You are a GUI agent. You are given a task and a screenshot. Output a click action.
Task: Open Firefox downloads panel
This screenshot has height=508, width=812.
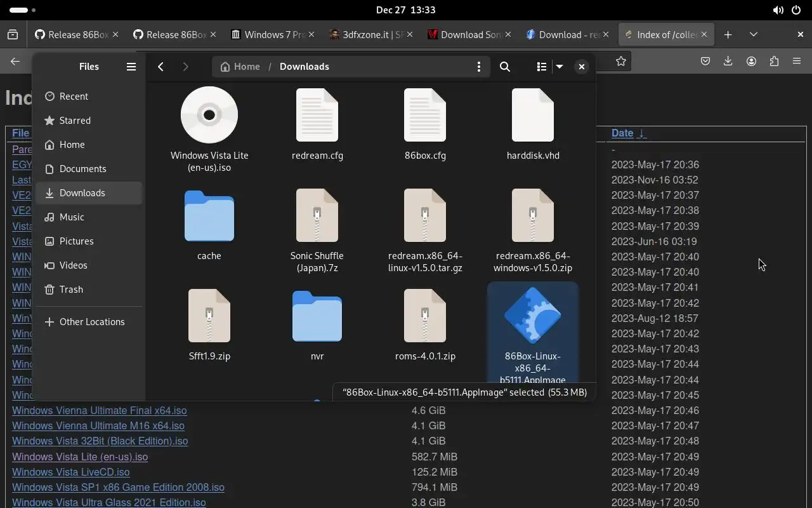(x=728, y=62)
